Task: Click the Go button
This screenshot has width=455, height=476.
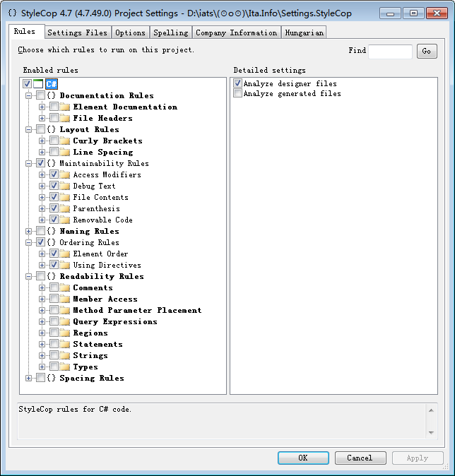Action: [427, 51]
